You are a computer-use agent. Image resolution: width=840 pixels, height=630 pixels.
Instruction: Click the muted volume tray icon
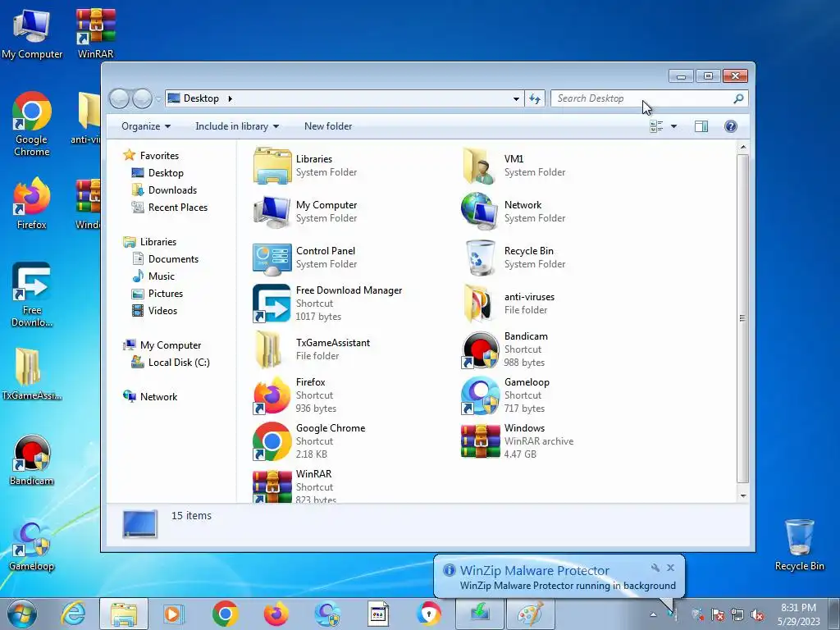point(757,615)
